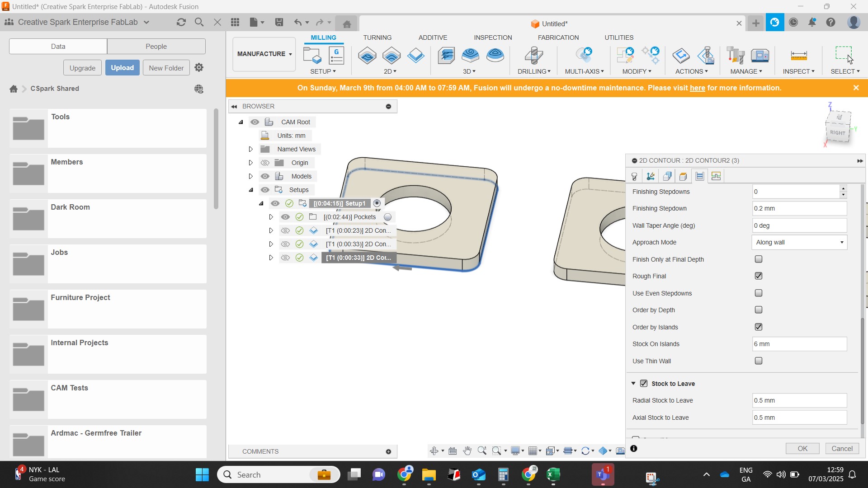Open the MANUFACTURE workspace dropdown
The image size is (868, 488).
pyautogui.click(x=264, y=54)
